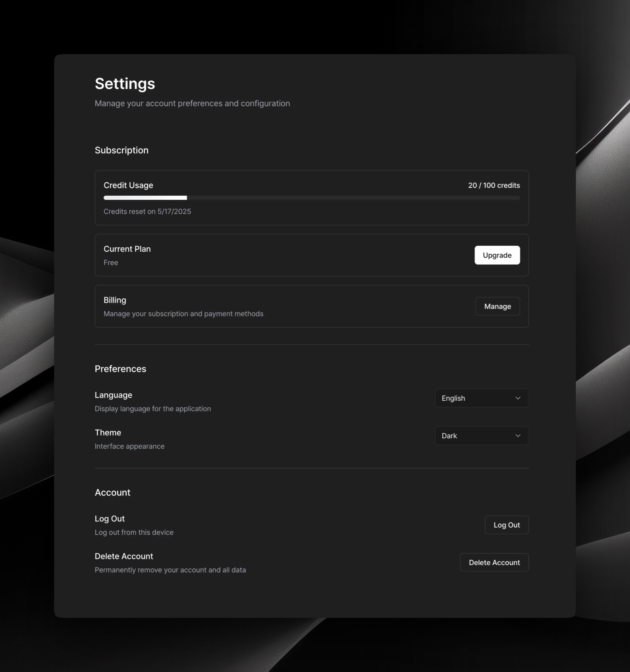630x672 pixels.
Task: Click the Settings page title
Action: tap(125, 83)
